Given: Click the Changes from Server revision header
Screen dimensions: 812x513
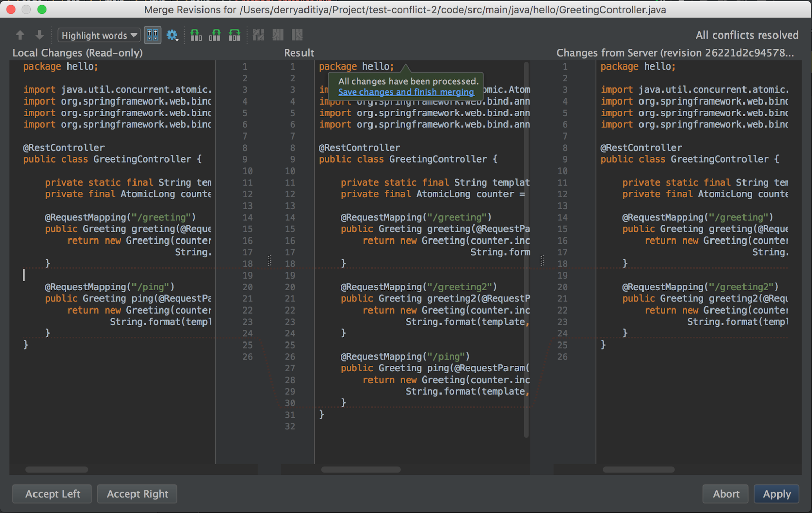Looking at the screenshot, I should coord(675,53).
